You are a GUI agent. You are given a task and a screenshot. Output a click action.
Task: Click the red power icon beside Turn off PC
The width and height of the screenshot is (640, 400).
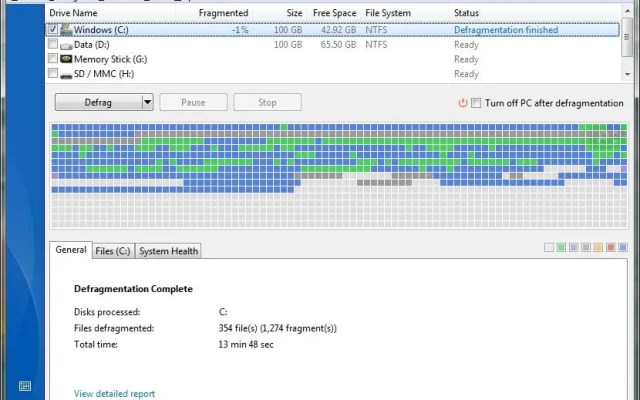[462, 103]
